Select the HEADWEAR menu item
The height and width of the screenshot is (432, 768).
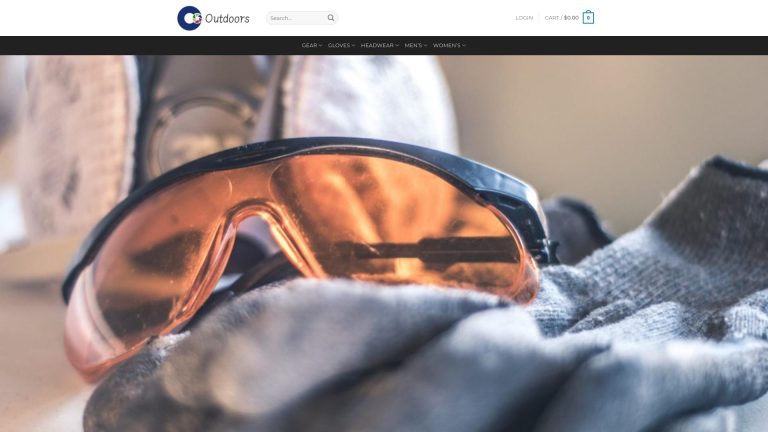[377, 45]
